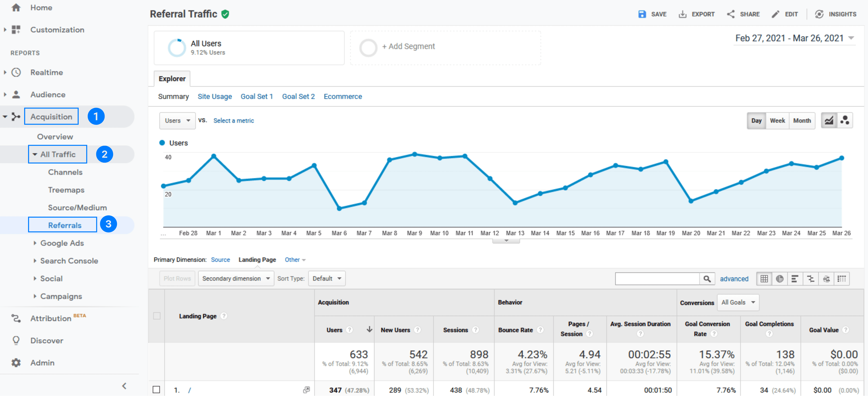868x397 pixels.
Task: Click the + Add Segment box
Action: pyautogui.click(x=445, y=48)
